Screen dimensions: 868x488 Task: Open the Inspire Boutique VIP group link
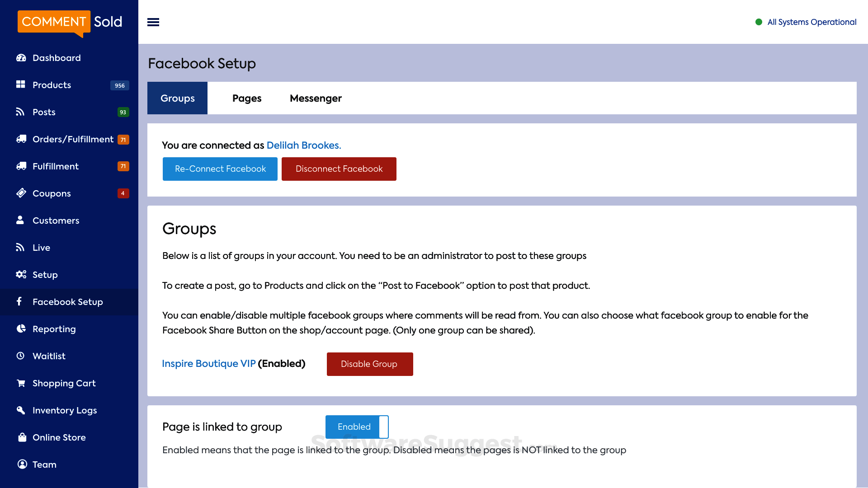point(209,364)
